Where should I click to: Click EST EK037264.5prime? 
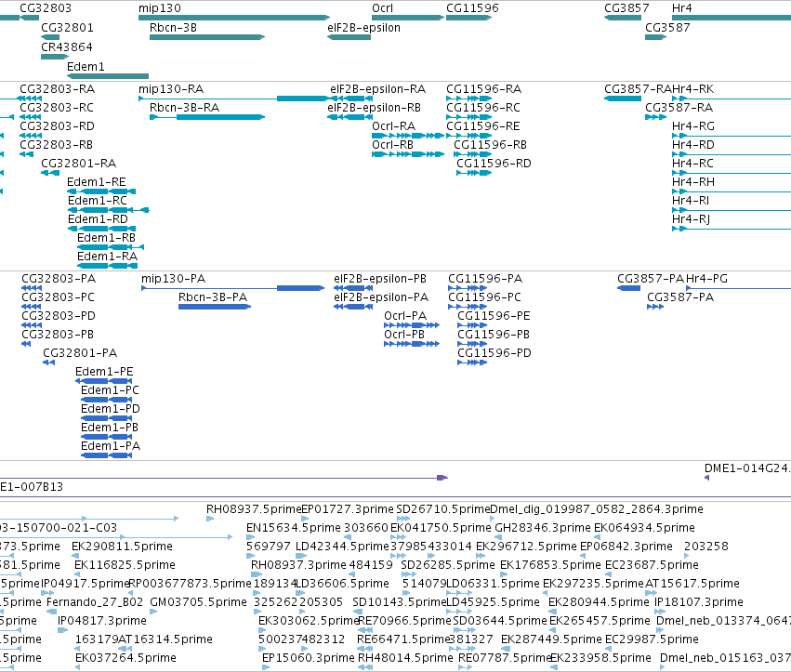(125, 658)
